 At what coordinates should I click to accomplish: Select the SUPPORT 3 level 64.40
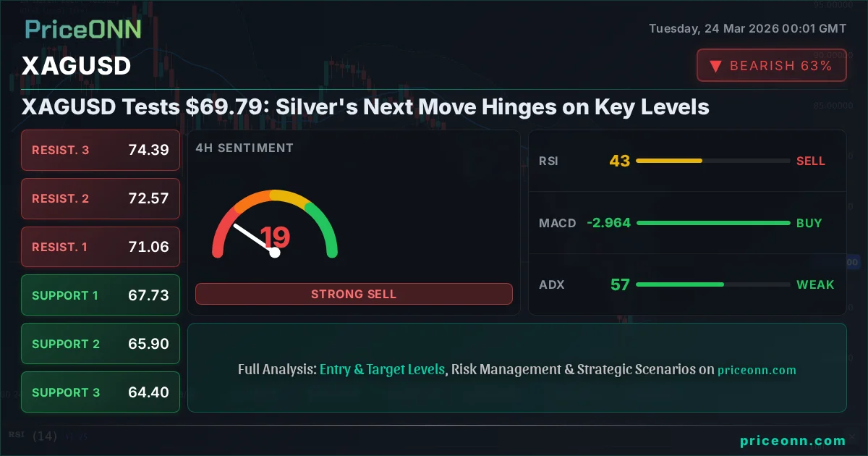click(x=101, y=392)
